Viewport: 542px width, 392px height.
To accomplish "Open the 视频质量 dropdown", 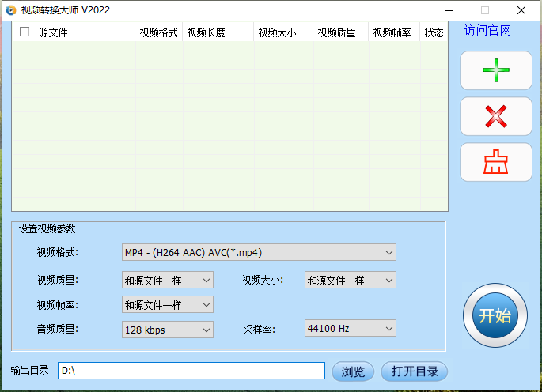I will tap(168, 280).
